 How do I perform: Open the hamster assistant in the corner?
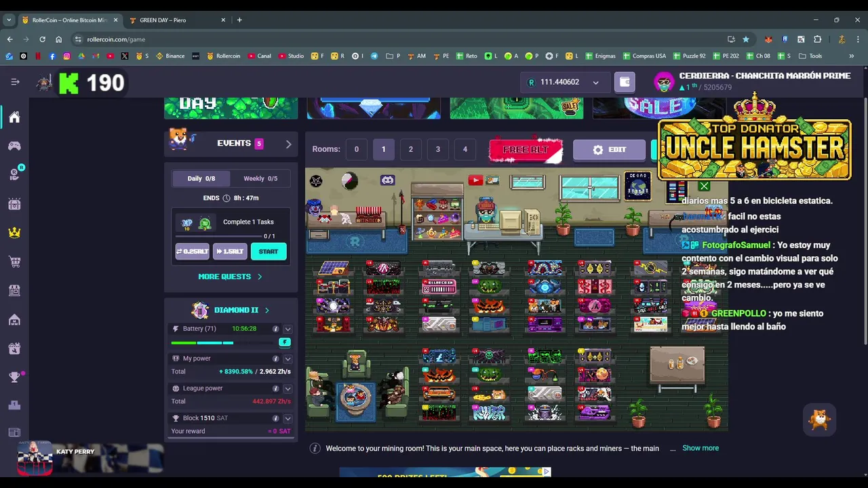tap(820, 420)
